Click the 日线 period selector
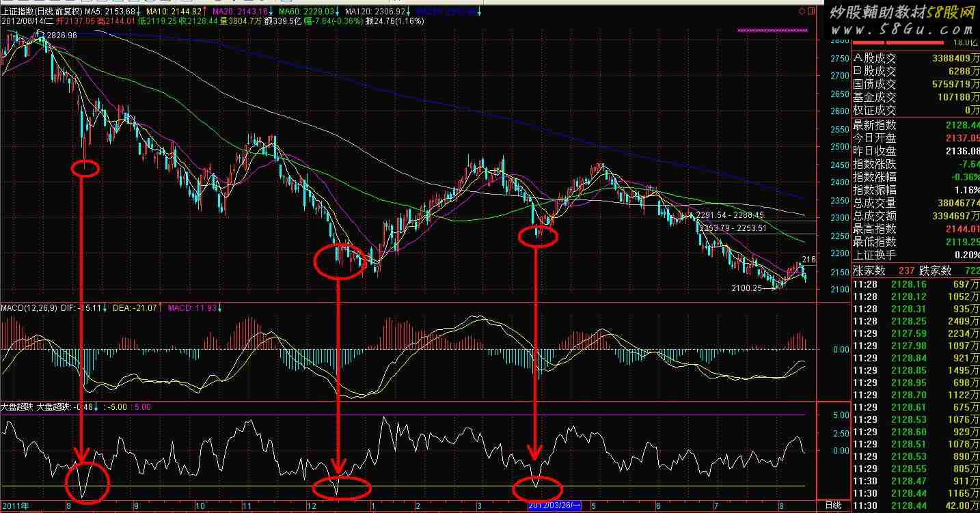This screenshot has height=513, width=980. 832,505
